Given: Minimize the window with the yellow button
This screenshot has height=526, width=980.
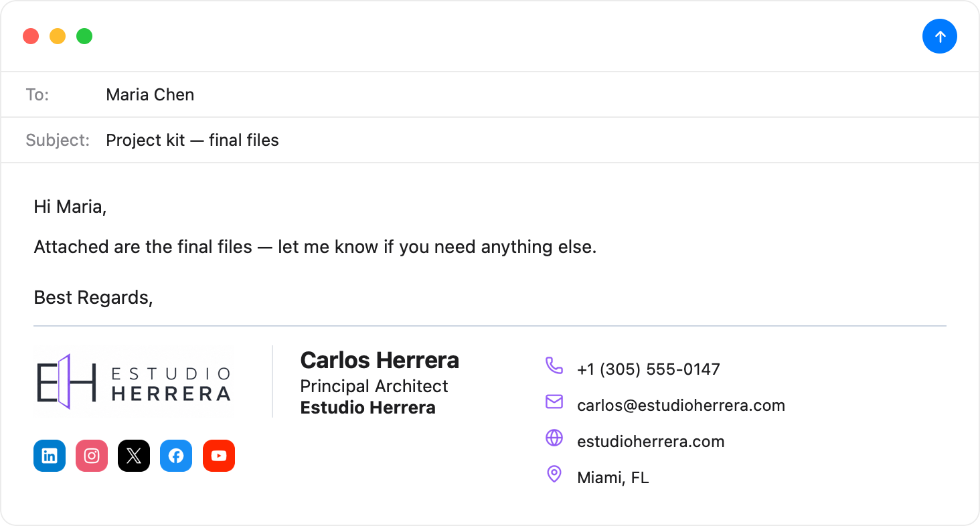Looking at the screenshot, I should (58, 36).
